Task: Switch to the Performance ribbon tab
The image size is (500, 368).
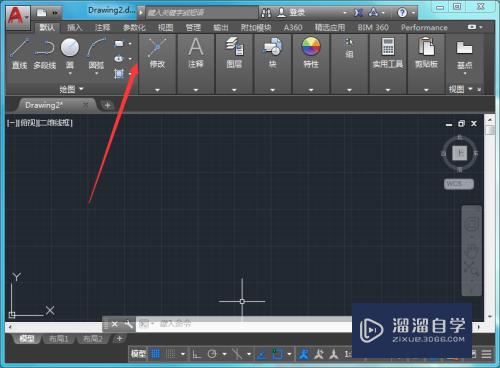Action: click(x=424, y=27)
